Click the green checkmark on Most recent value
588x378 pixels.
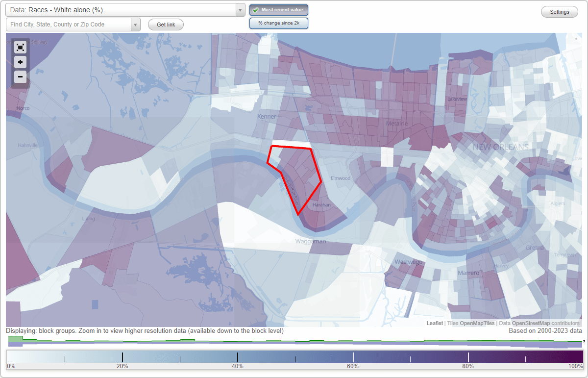255,9
